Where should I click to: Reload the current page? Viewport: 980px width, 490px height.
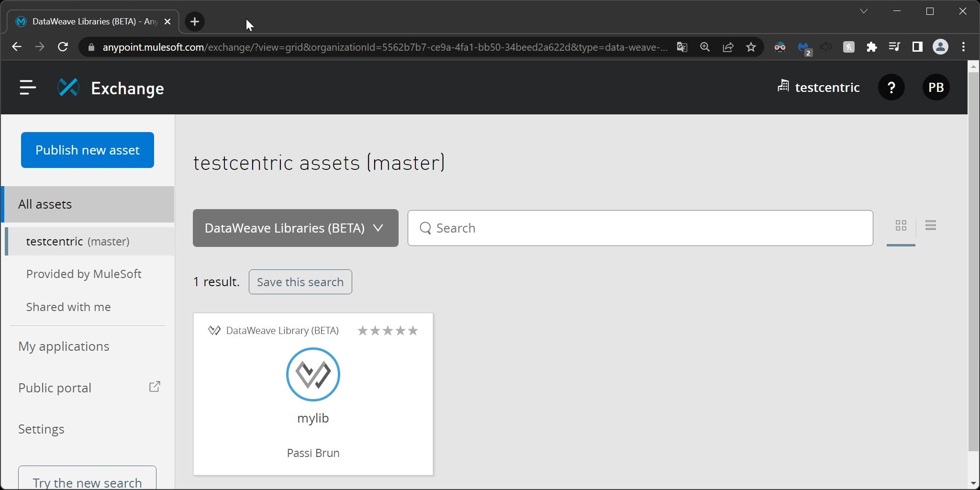tap(63, 47)
